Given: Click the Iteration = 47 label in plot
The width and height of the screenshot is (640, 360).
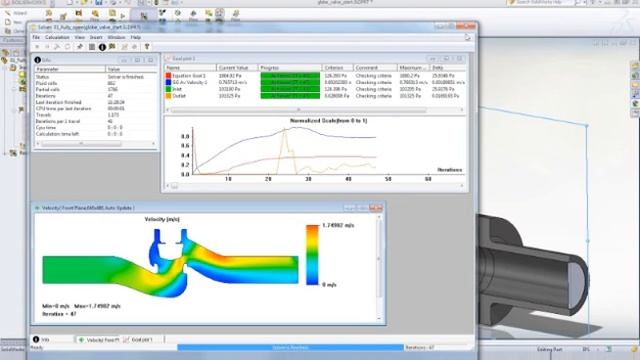Looking at the screenshot, I should 59,314.
